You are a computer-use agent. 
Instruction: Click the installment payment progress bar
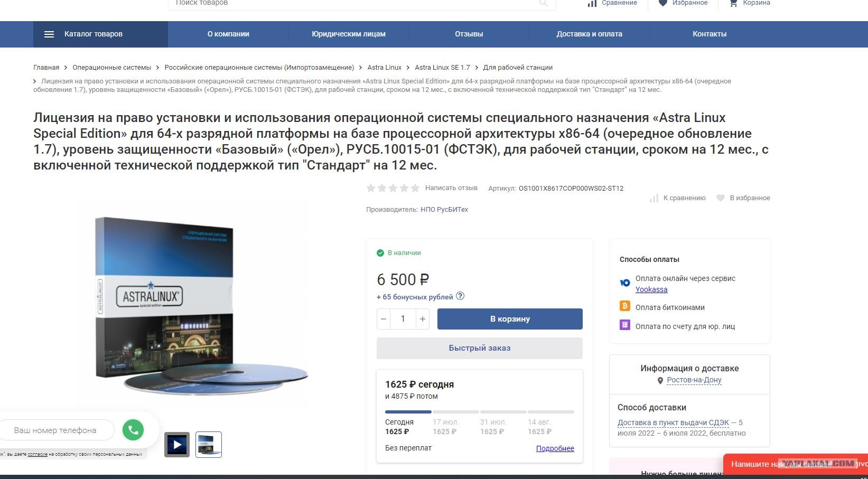click(480, 412)
